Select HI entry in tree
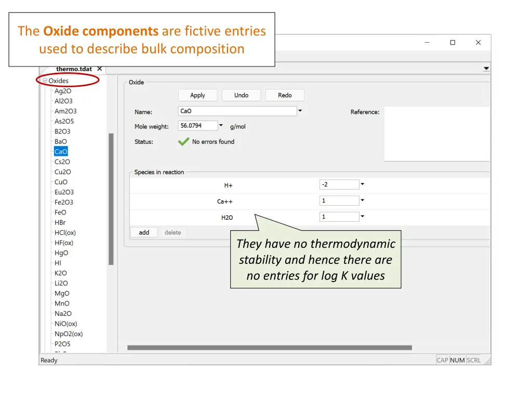This screenshot has height=399, width=532. click(x=58, y=263)
